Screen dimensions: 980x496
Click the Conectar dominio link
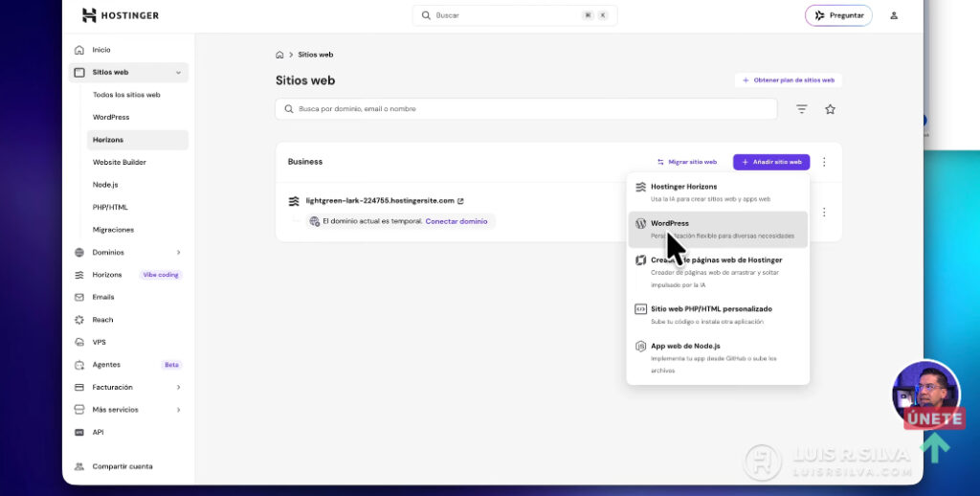click(x=457, y=221)
